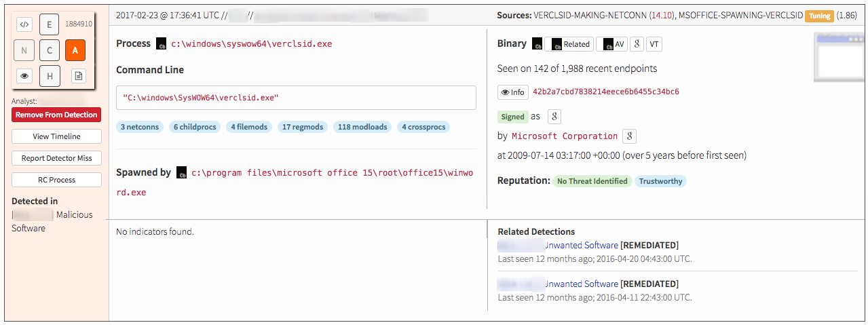The height and width of the screenshot is (325, 868).
Task: Open View Timeline
Action: pos(56,136)
